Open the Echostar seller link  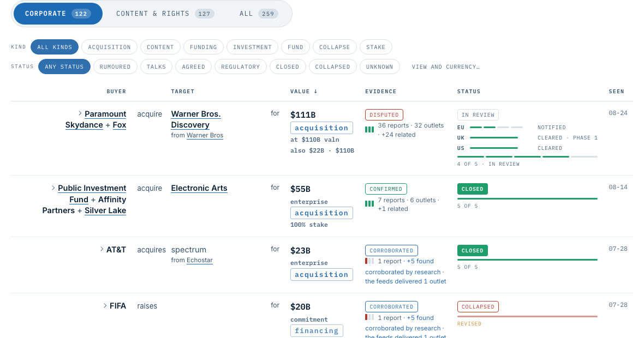tap(199, 260)
